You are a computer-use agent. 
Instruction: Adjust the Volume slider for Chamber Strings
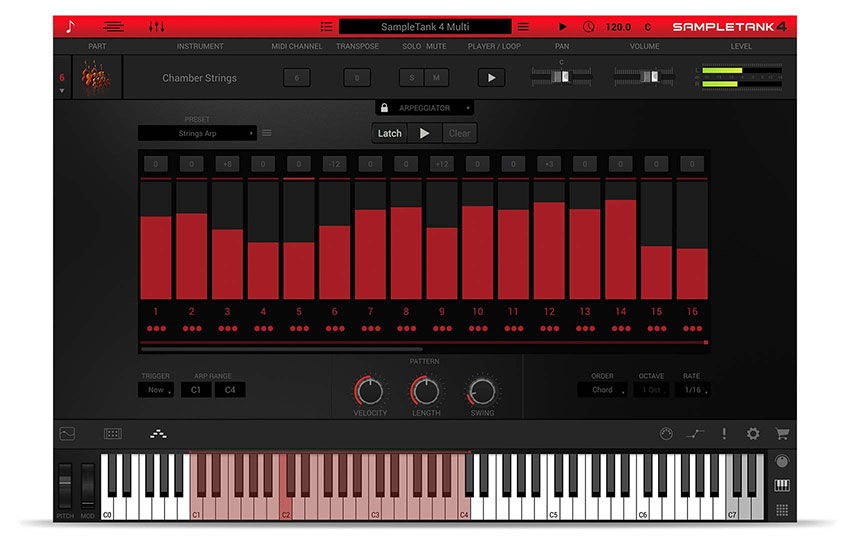click(x=644, y=76)
